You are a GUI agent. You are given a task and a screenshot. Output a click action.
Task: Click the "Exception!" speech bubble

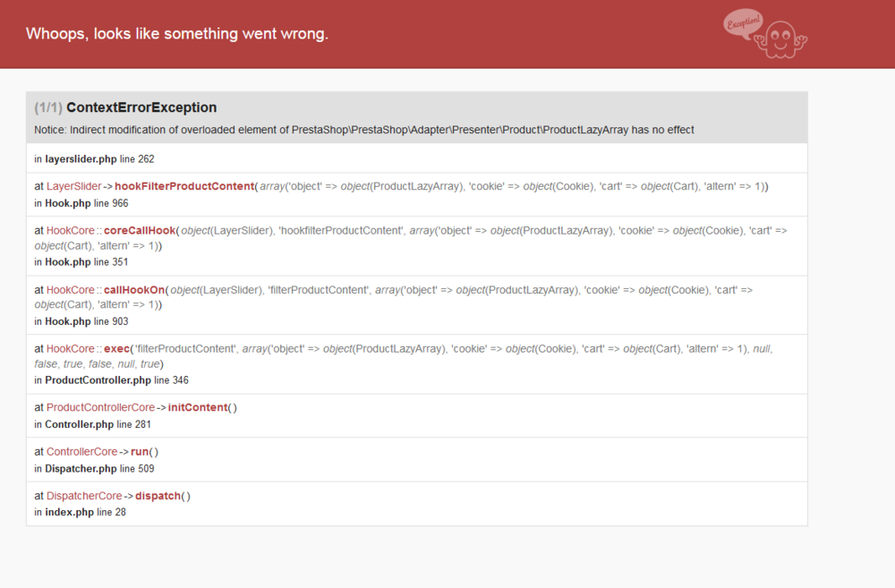pos(743,22)
